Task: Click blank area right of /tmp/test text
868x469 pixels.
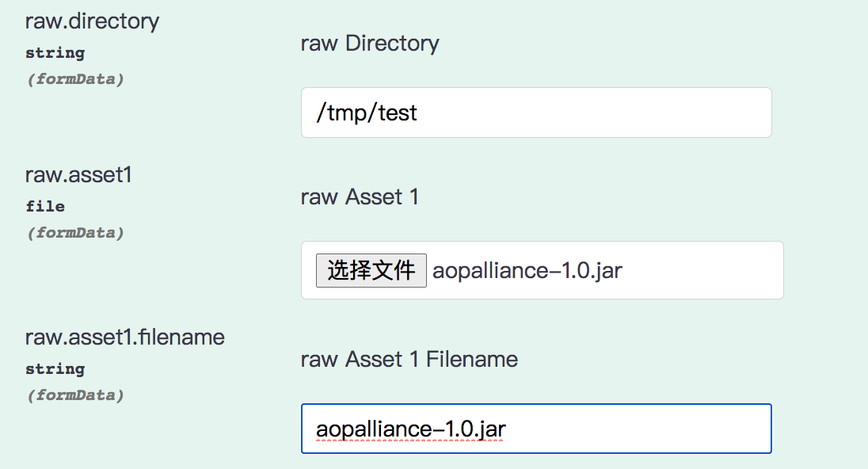Action: pos(594,112)
